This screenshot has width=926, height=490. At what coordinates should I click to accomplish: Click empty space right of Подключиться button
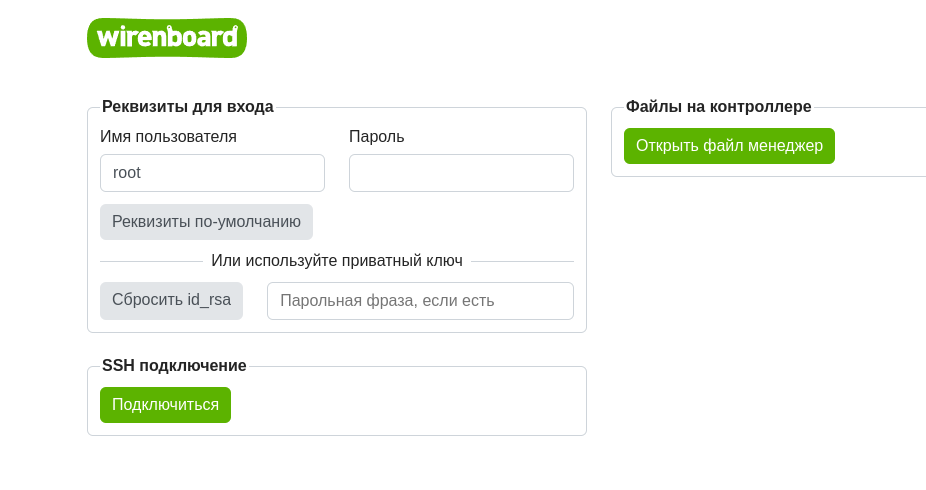(x=400, y=405)
